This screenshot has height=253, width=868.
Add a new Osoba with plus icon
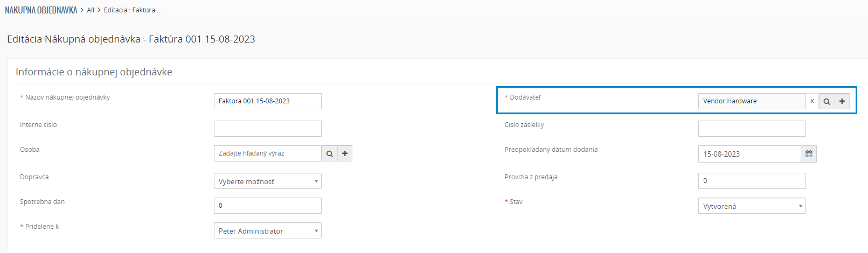(x=345, y=153)
